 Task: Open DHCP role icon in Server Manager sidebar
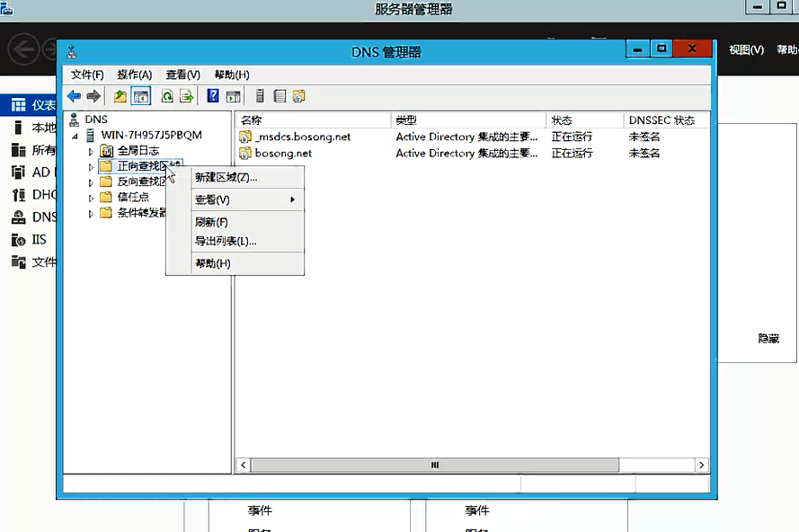tap(18, 195)
